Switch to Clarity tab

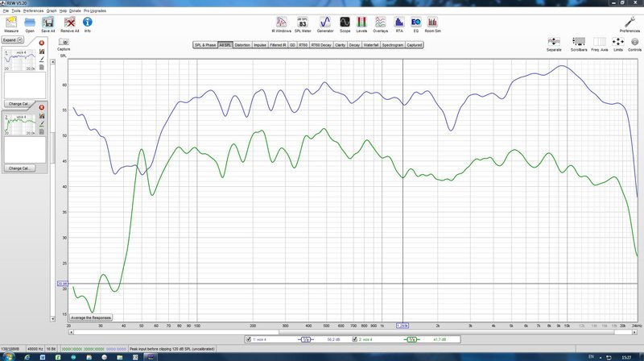tap(340, 45)
